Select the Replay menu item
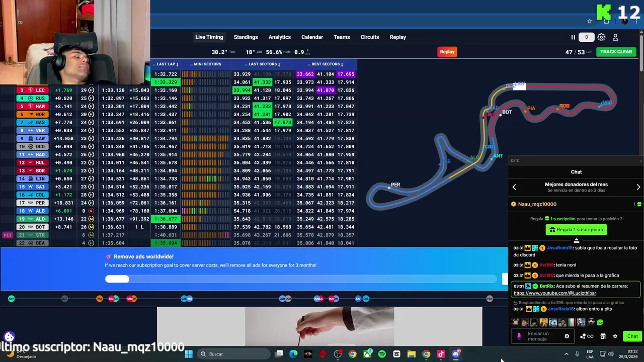 [x=397, y=37]
